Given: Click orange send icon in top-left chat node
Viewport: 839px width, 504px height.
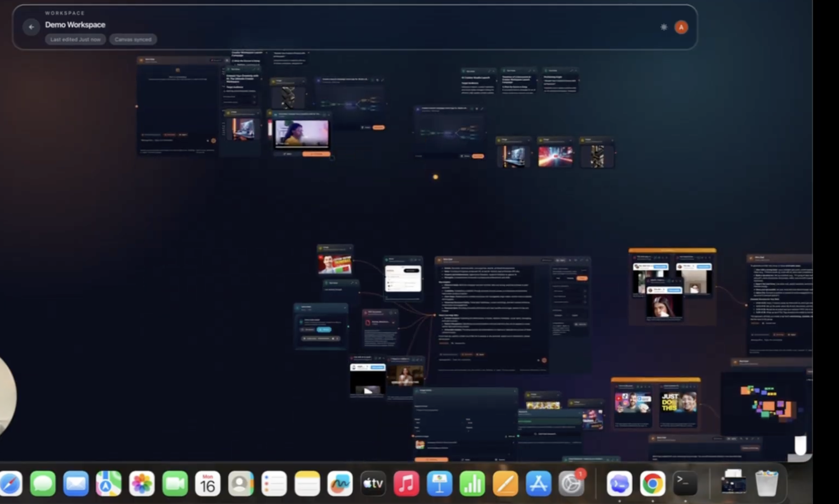Looking at the screenshot, I should pyautogui.click(x=213, y=140).
